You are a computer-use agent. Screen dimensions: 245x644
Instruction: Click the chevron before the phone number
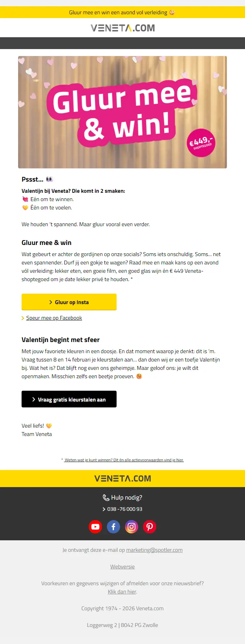point(104,509)
